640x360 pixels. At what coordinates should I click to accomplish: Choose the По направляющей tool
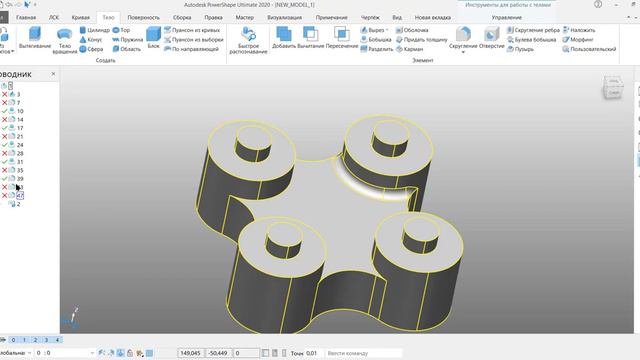pyautogui.click(x=191, y=49)
